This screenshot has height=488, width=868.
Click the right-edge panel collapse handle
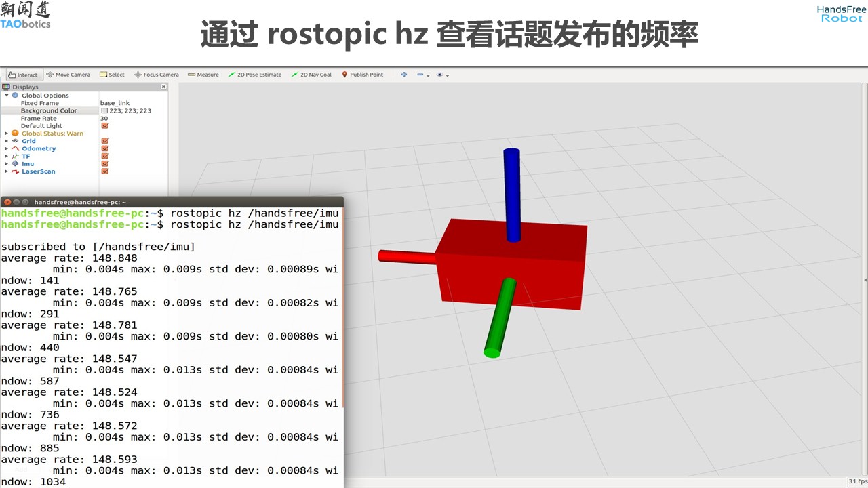(x=865, y=279)
